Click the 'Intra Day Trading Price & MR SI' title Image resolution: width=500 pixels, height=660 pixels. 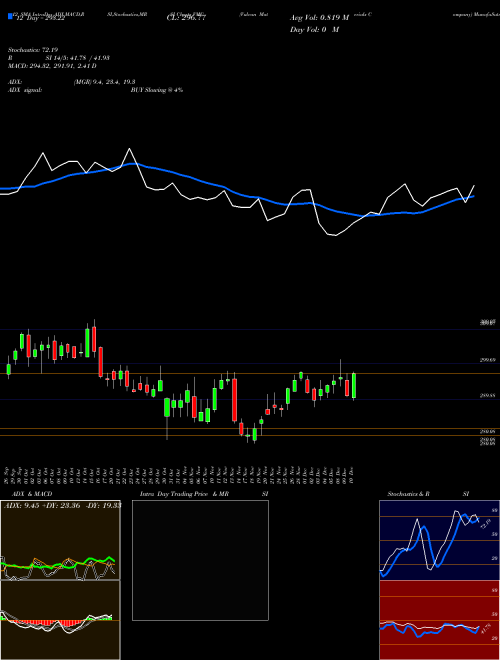click(204, 494)
